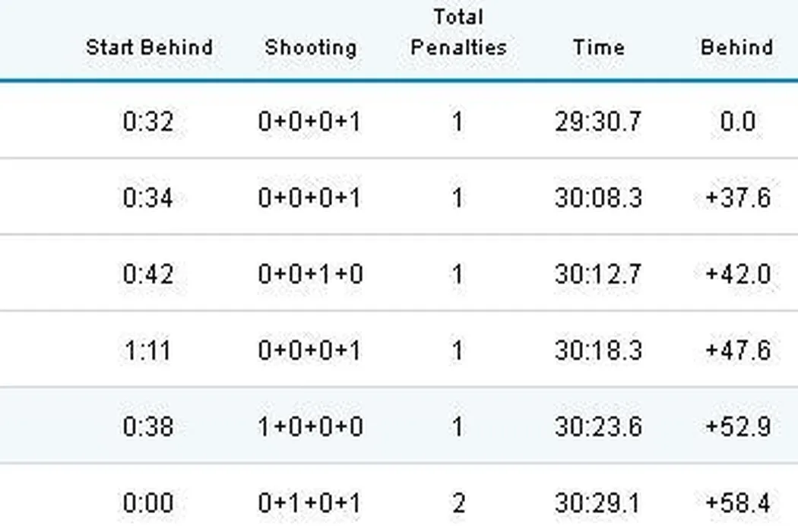
Task: Click the 0:42 start behind cell
Action: click(148, 274)
